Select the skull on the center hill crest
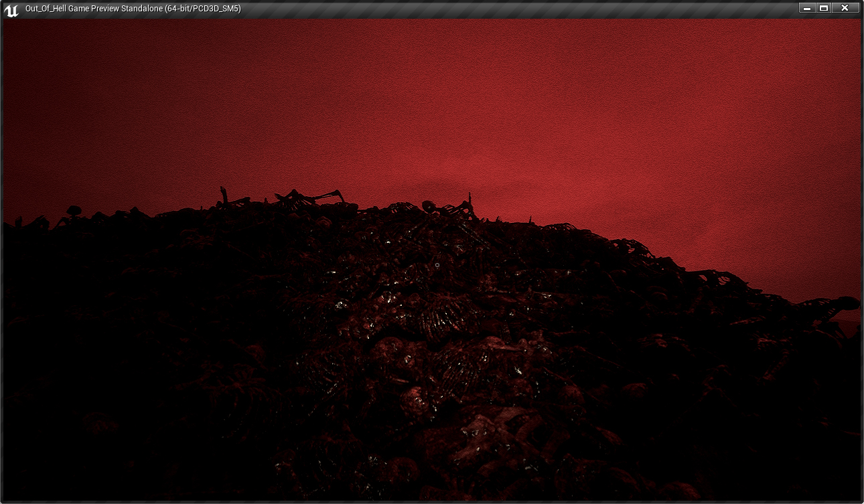864x504 pixels. [429, 205]
